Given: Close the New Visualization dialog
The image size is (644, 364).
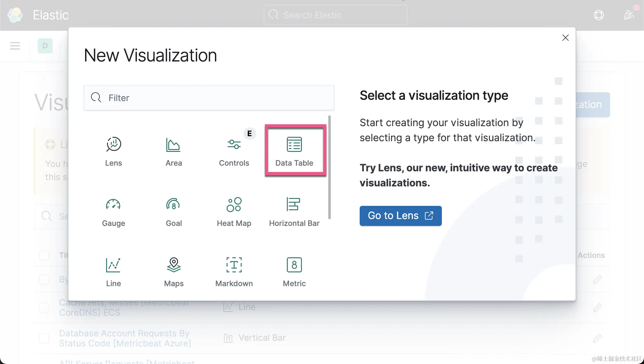Looking at the screenshot, I should click(x=565, y=38).
